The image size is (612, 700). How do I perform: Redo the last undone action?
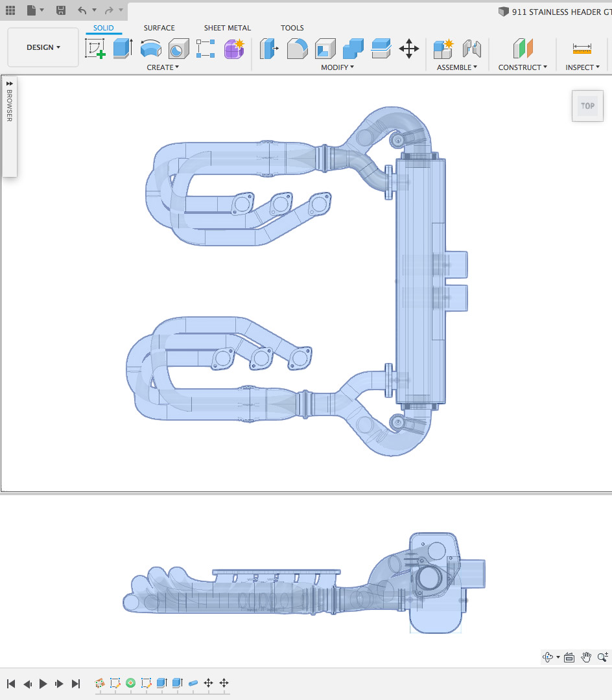(x=109, y=10)
